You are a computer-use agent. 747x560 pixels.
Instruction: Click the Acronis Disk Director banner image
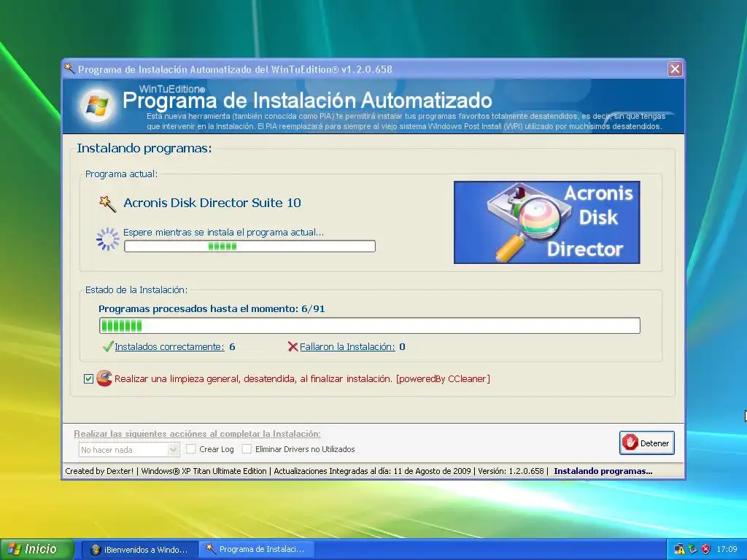tap(546, 222)
